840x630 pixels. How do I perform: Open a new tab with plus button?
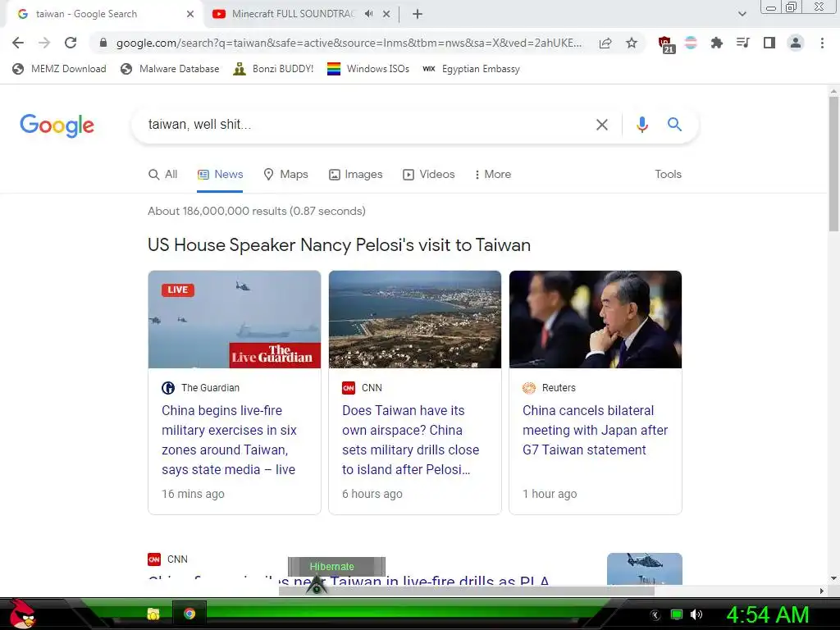[418, 14]
